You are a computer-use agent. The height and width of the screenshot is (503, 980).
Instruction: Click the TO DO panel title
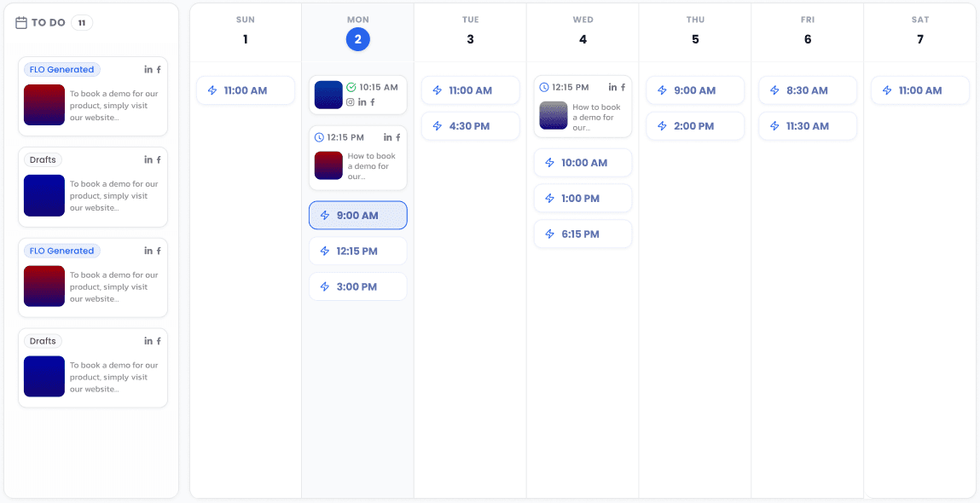click(x=48, y=23)
